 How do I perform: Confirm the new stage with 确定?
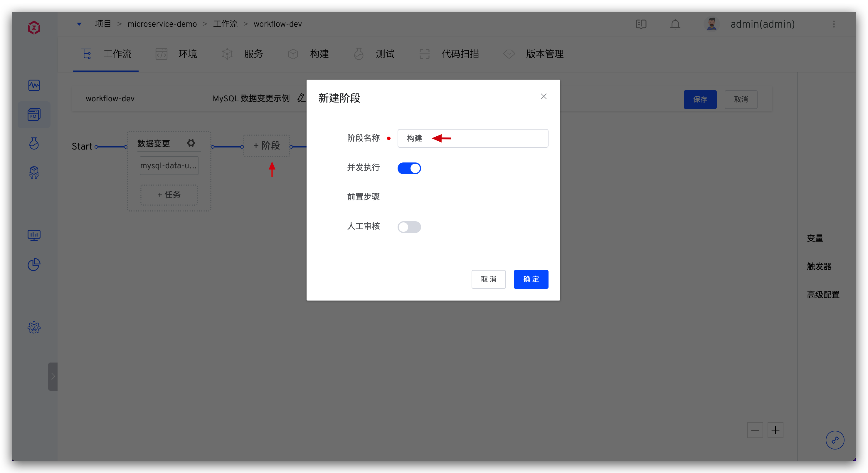(x=531, y=279)
